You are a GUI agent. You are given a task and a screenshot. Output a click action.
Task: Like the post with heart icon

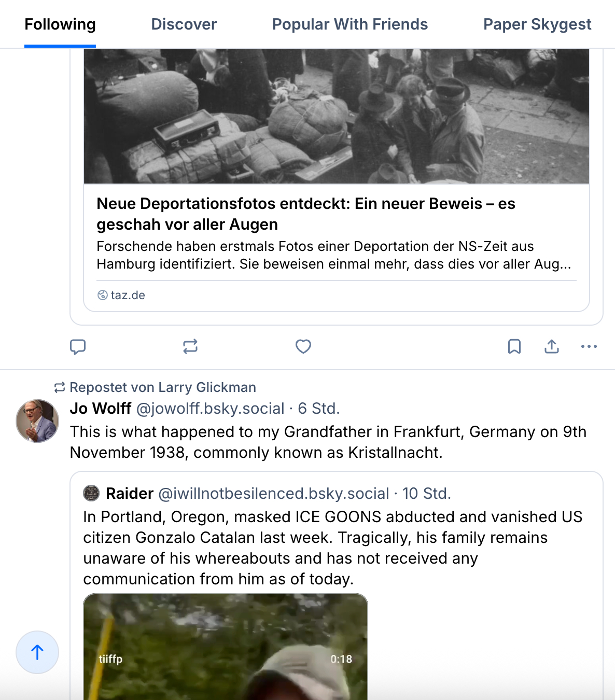tap(303, 346)
